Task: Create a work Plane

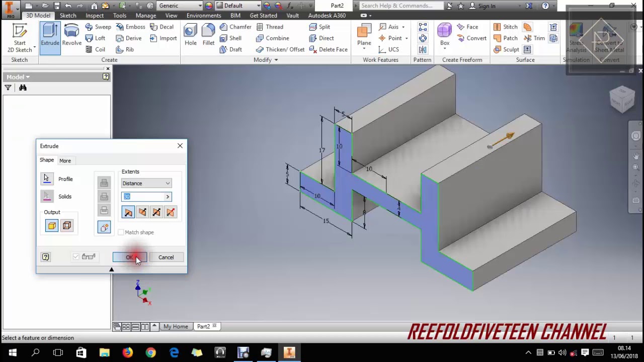Action: [364, 35]
